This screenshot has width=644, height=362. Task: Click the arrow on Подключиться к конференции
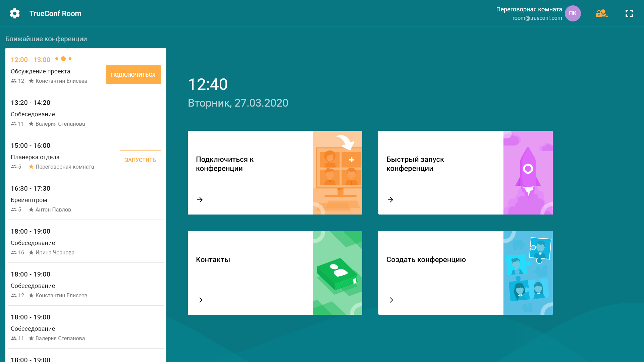tap(200, 199)
